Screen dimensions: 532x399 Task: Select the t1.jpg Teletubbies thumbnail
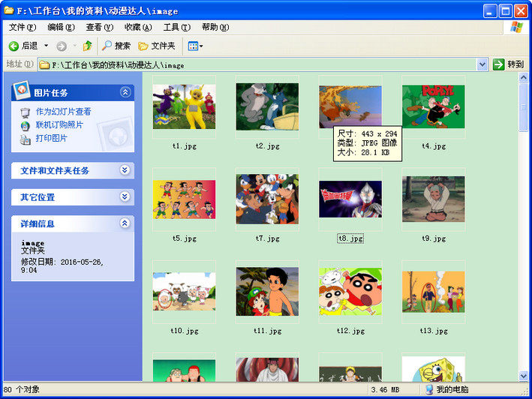pos(185,106)
